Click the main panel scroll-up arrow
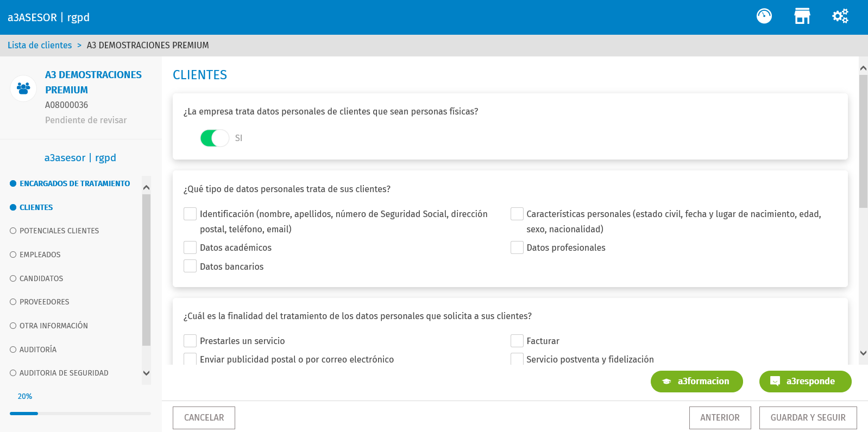Screen dimensions: 868x432 pos(863,68)
